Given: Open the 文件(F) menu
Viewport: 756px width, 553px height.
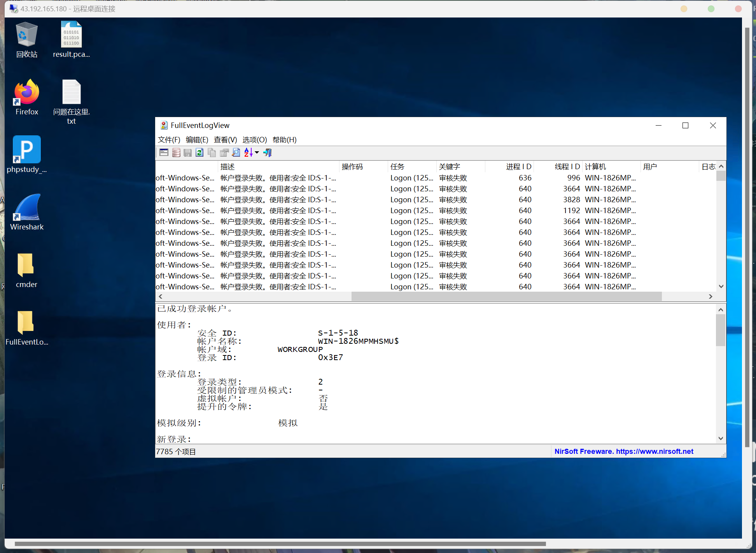Looking at the screenshot, I should tap(169, 140).
